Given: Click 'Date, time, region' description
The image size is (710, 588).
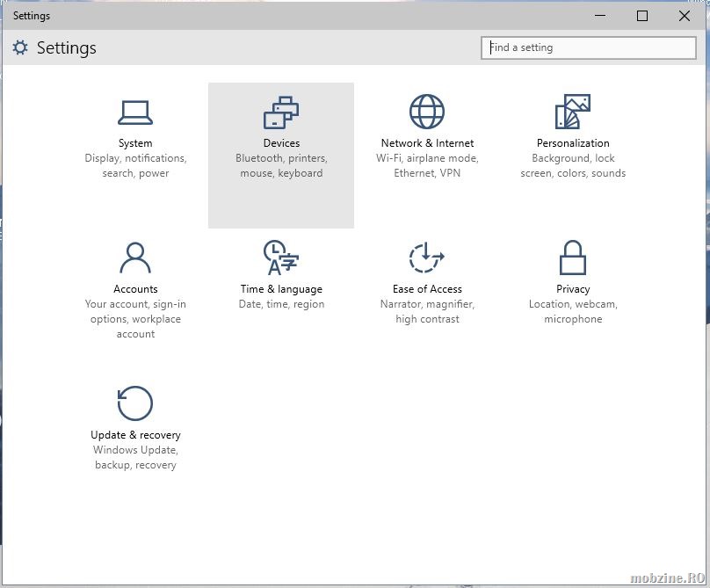Looking at the screenshot, I should tap(282, 304).
